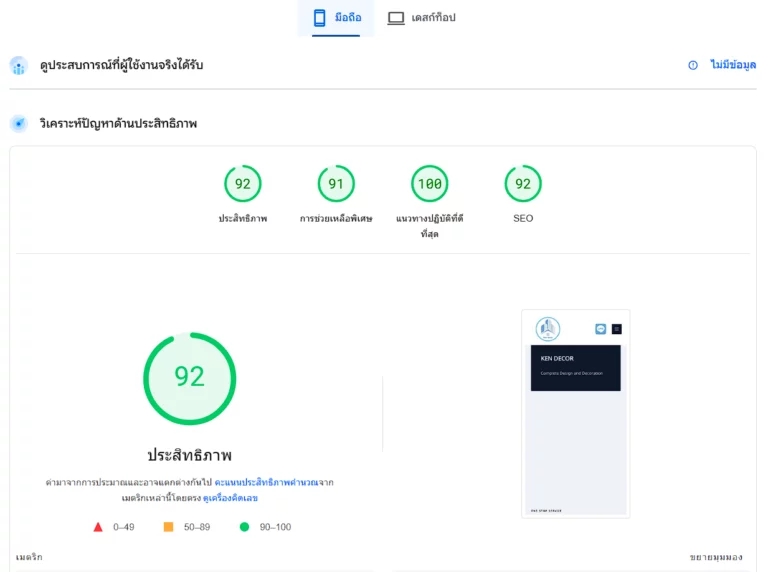Screen dimensions: 768x572
Task: Expand the view with ขยายมุมมอง
Action: click(716, 557)
